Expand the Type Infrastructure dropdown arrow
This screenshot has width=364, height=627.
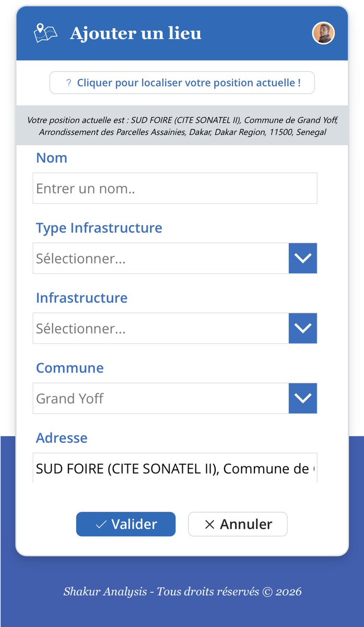point(303,258)
